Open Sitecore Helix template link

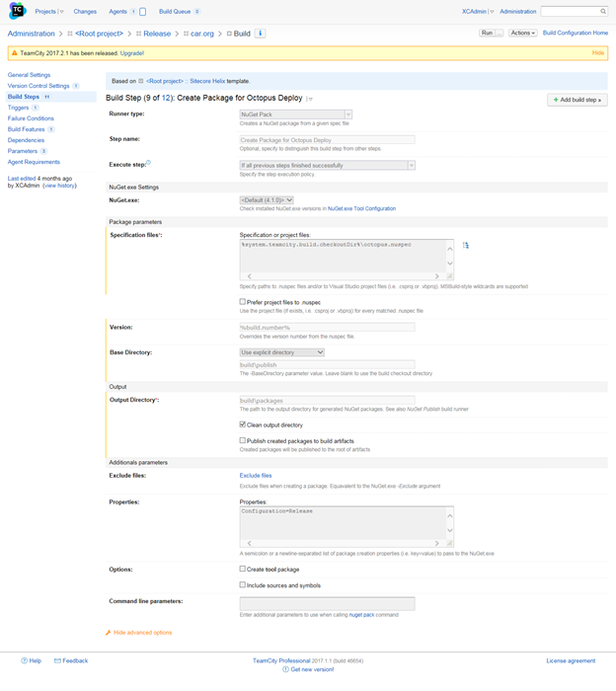tap(207, 81)
